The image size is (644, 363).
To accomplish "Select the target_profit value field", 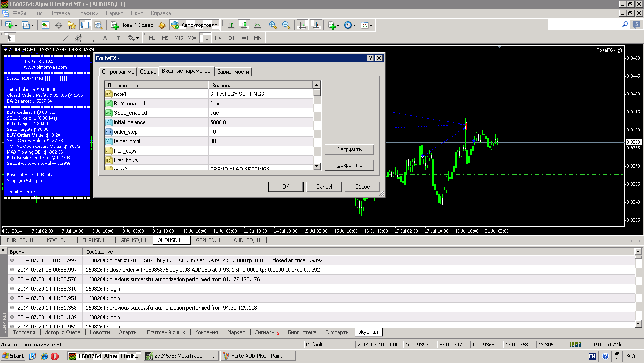I will 260,141.
